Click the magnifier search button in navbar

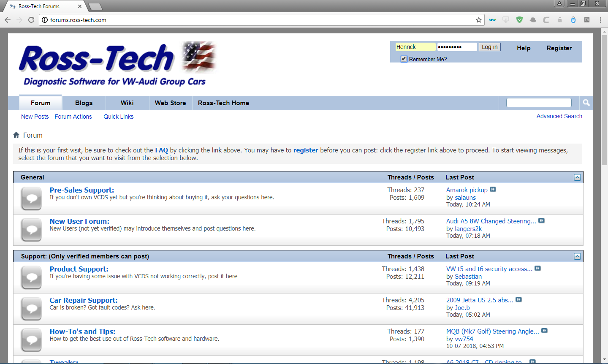click(586, 103)
